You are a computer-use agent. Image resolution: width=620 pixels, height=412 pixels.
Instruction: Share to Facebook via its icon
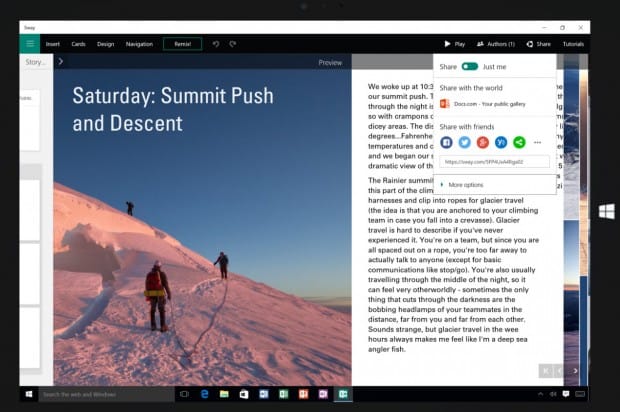coord(446,142)
